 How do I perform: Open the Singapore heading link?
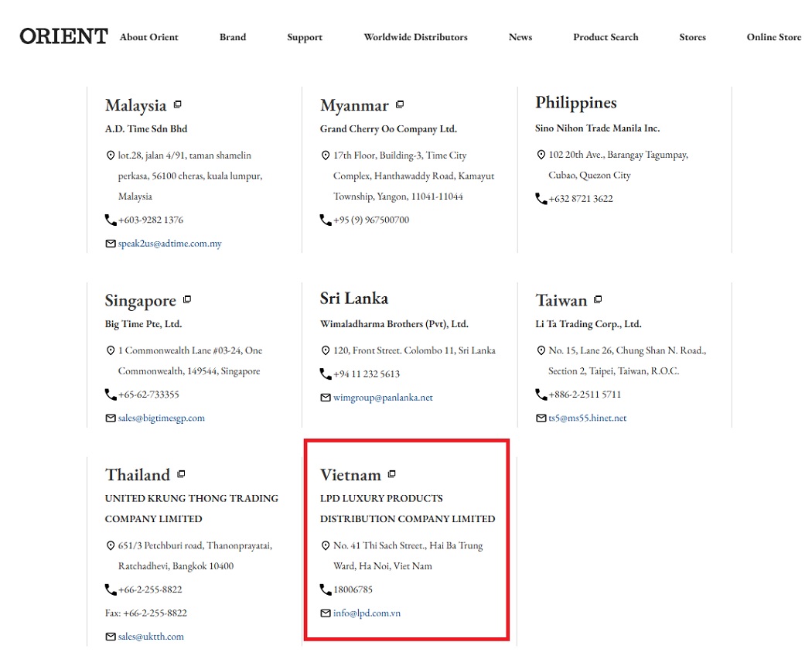[x=140, y=300]
